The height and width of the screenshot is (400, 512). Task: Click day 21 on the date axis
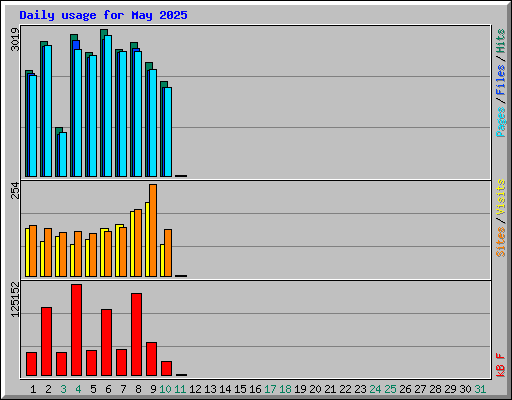[330, 389]
